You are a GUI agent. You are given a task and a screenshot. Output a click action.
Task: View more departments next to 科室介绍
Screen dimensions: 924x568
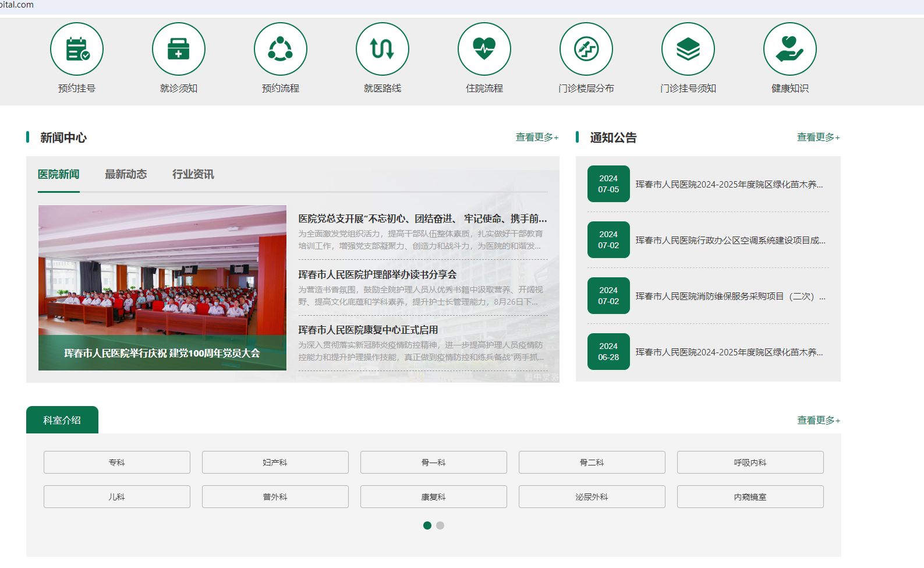(x=818, y=420)
